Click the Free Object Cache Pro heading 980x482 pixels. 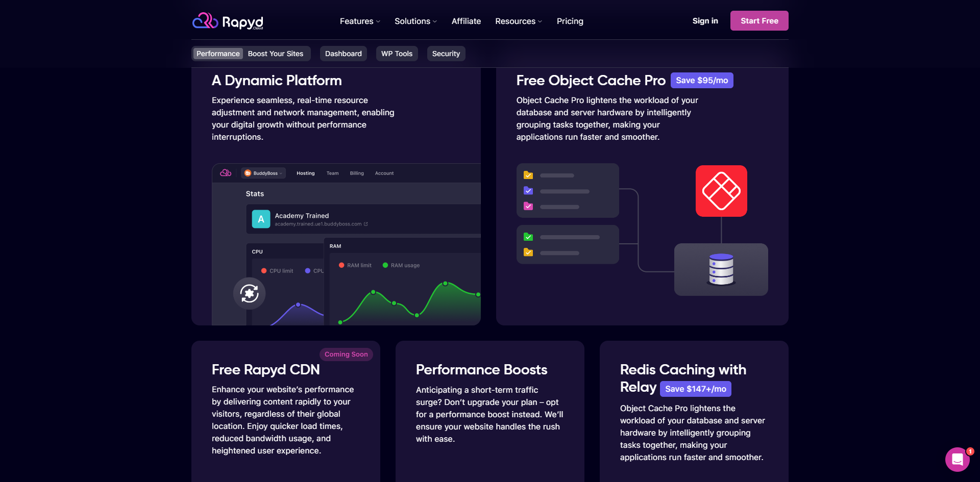click(x=591, y=81)
